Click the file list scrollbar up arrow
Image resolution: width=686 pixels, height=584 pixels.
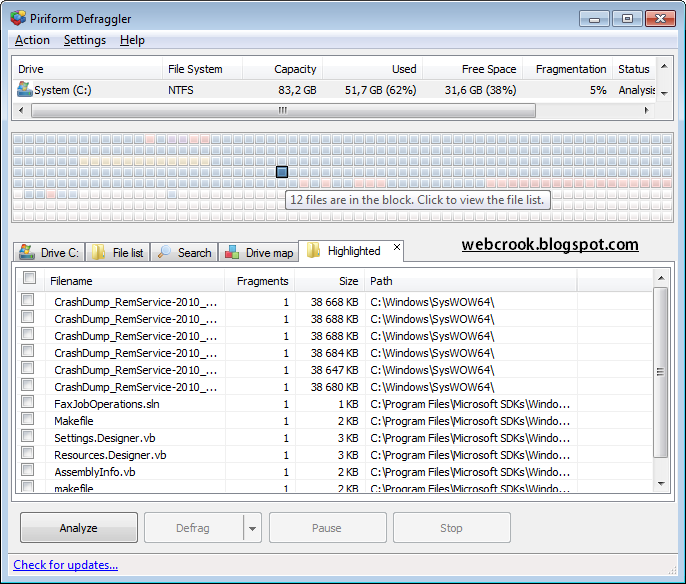coord(661,278)
